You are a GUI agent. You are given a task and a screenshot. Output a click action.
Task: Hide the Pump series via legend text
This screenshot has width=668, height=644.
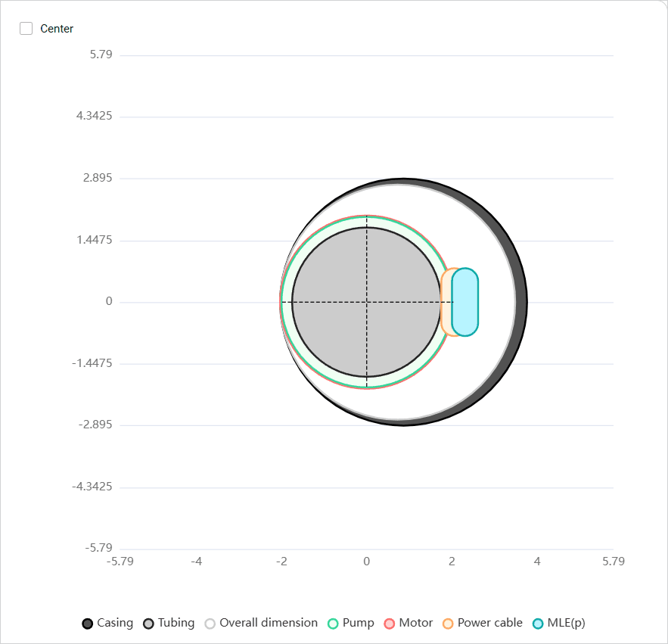click(359, 623)
